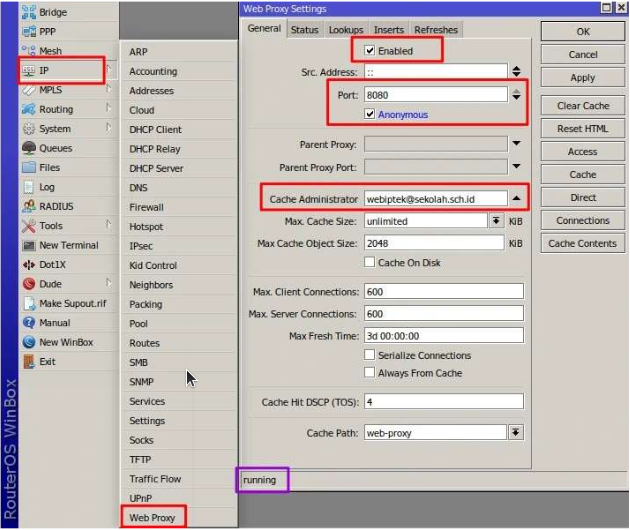Click the Dot1X icon in sidebar
The width and height of the screenshot is (630, 530).
pyautogui.click(x=28, y=264)
